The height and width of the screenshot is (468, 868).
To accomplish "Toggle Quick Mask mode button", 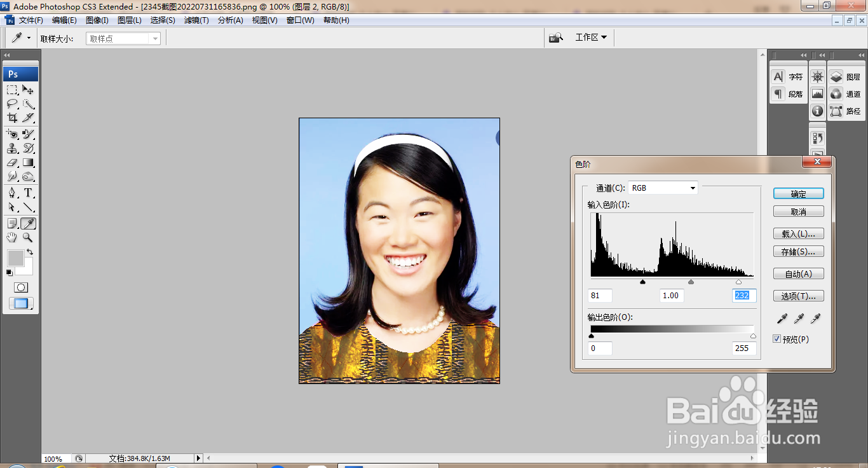I will 21,287.
